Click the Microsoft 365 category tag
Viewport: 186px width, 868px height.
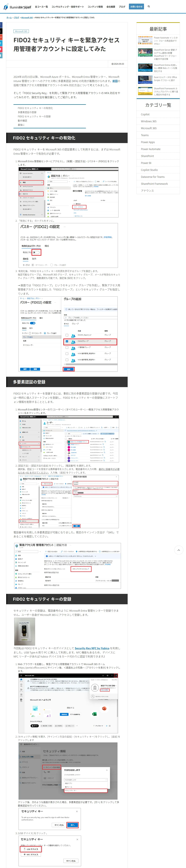tap(21, 31)
